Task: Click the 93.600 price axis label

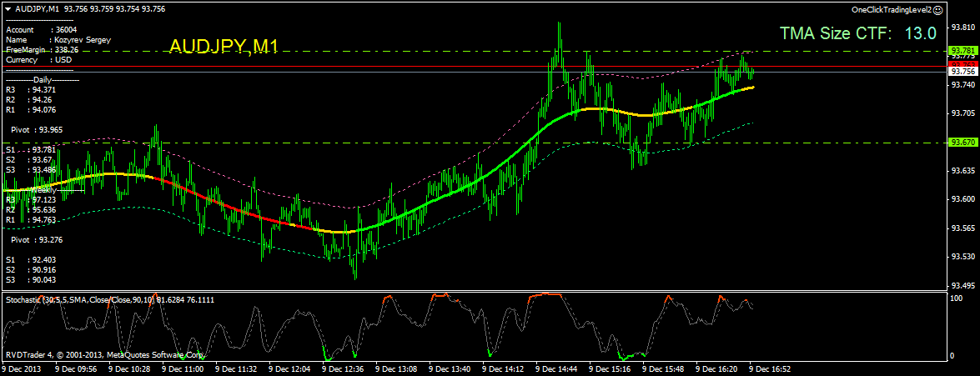Action: 962,199
